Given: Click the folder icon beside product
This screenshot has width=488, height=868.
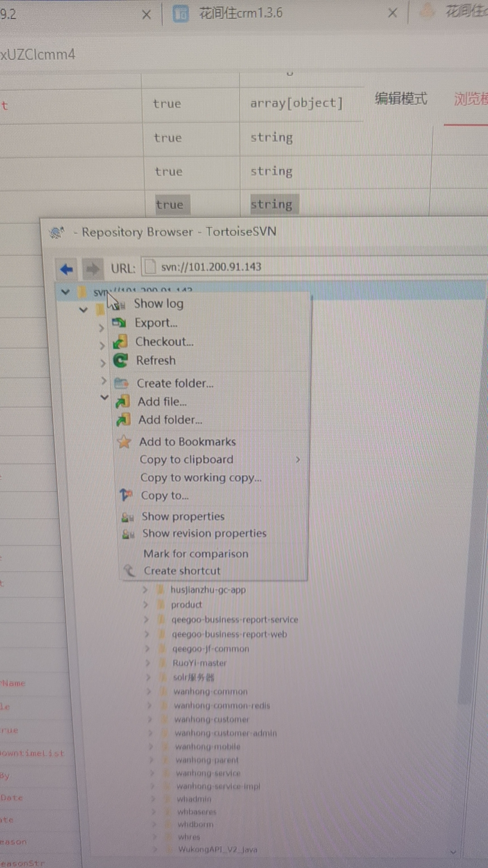Looking at the screenshot, I should tap(160, 604).
